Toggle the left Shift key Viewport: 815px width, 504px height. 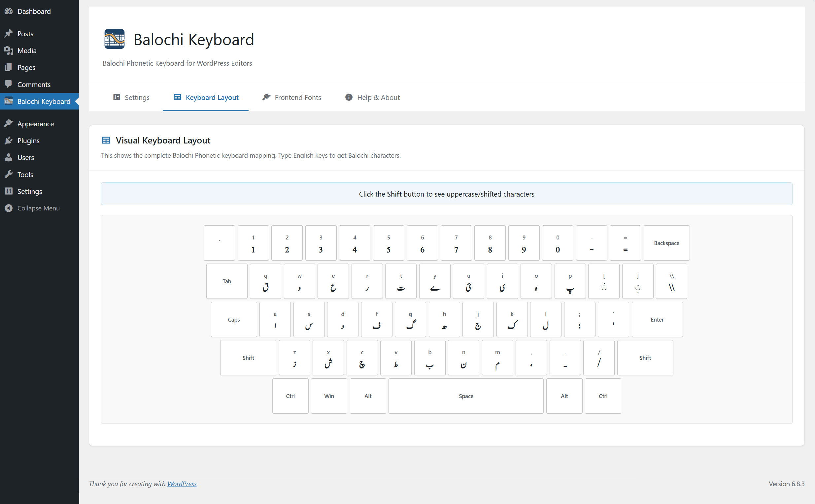coord(248,358)
